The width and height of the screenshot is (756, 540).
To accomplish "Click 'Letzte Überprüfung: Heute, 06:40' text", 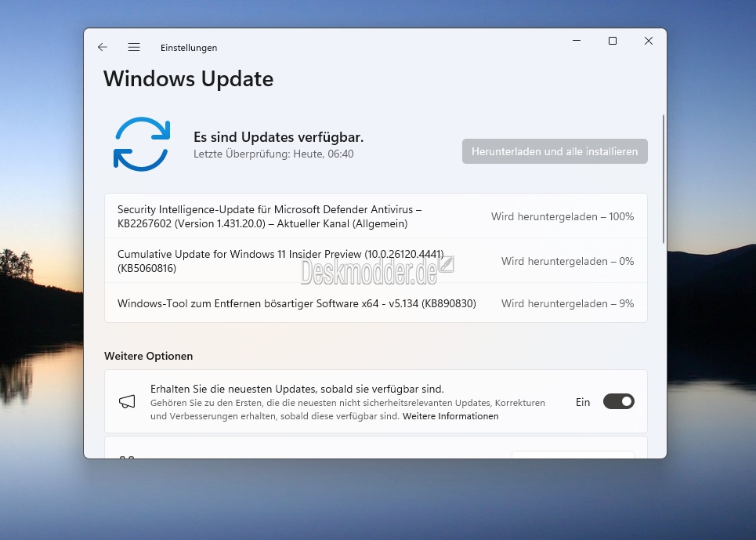I will (273, 154).
